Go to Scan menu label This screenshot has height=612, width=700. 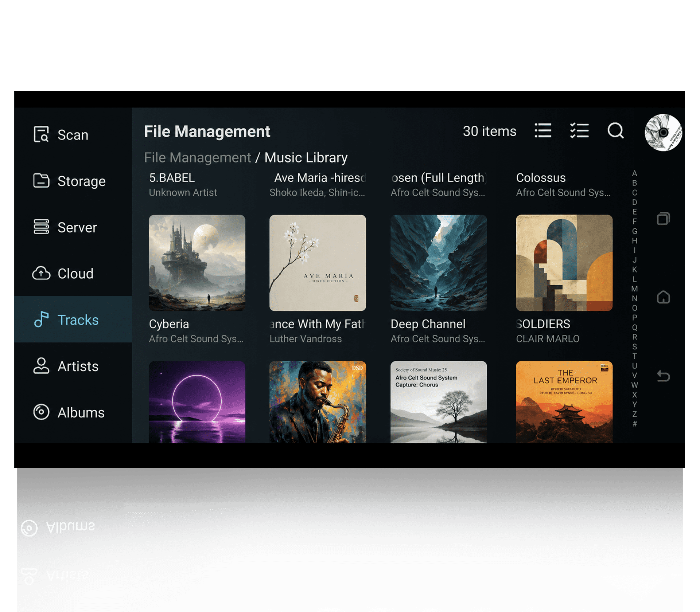[73, 135]
